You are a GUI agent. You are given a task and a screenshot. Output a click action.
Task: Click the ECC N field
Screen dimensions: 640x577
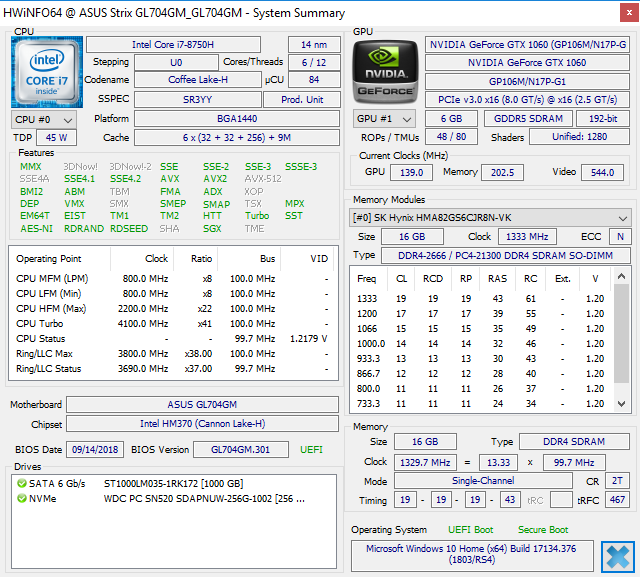620,237
